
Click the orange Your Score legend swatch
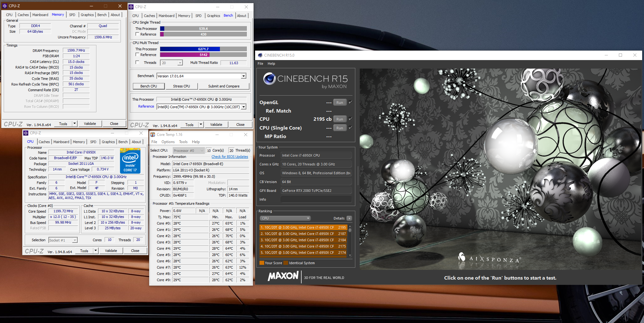262,263
